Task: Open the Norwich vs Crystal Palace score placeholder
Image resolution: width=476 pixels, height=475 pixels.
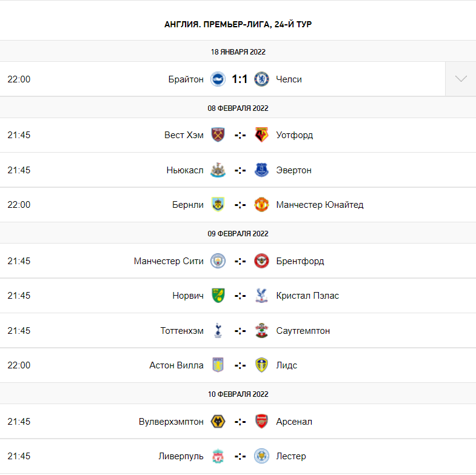Action: [240, 296]
